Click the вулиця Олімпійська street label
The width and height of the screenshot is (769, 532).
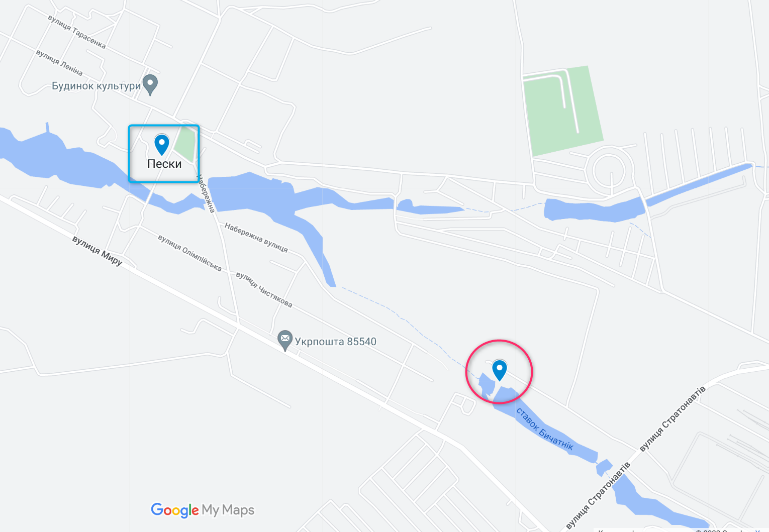click(189, 253)
